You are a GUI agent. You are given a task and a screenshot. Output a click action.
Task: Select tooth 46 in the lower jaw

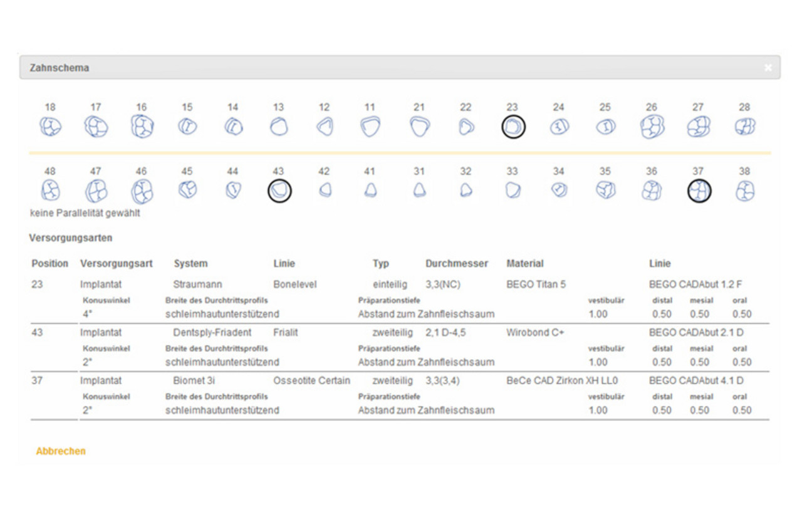point(142,189)
